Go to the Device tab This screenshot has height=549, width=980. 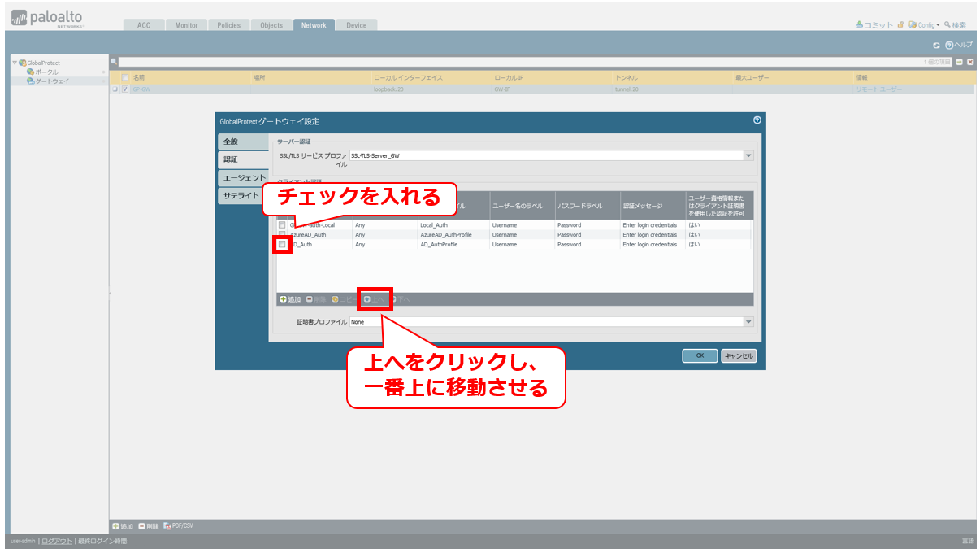(x=356, y=25)
